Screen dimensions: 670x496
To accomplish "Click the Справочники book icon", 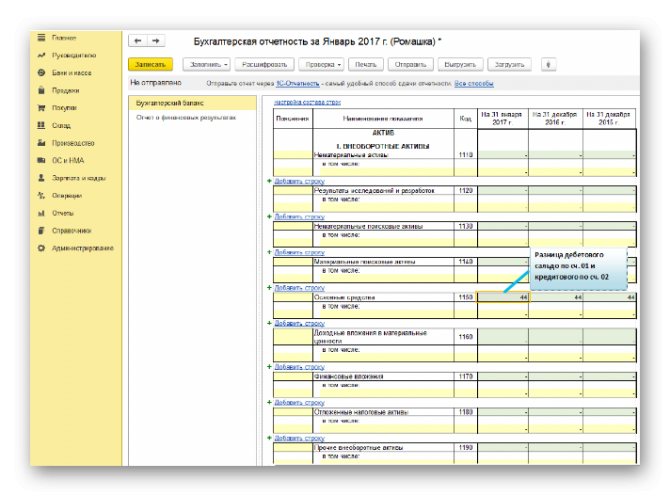I will 41,230.
